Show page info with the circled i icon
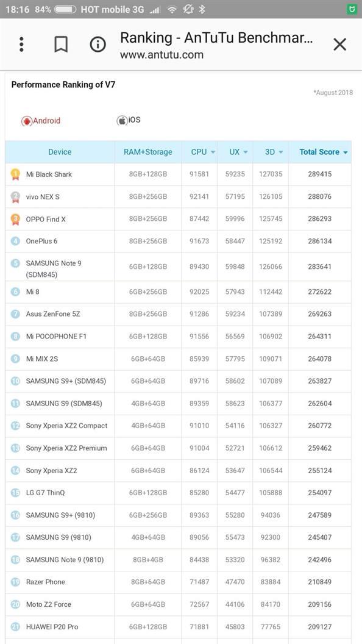Image resolution: width=362 pixels, height=644 pixels. coord(98,45)
